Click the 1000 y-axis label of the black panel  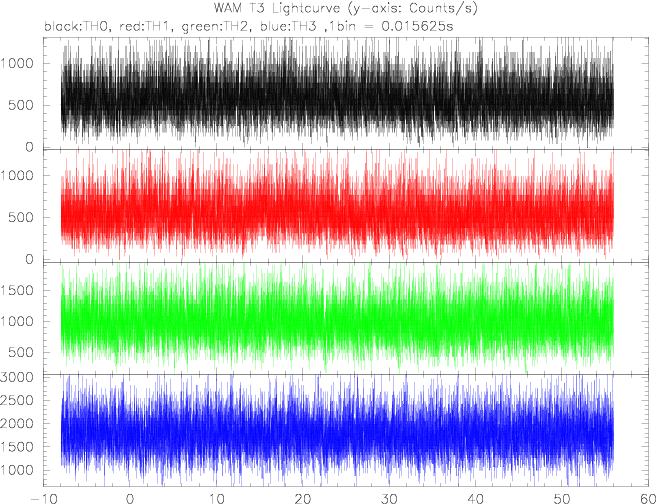pos(17,64)
